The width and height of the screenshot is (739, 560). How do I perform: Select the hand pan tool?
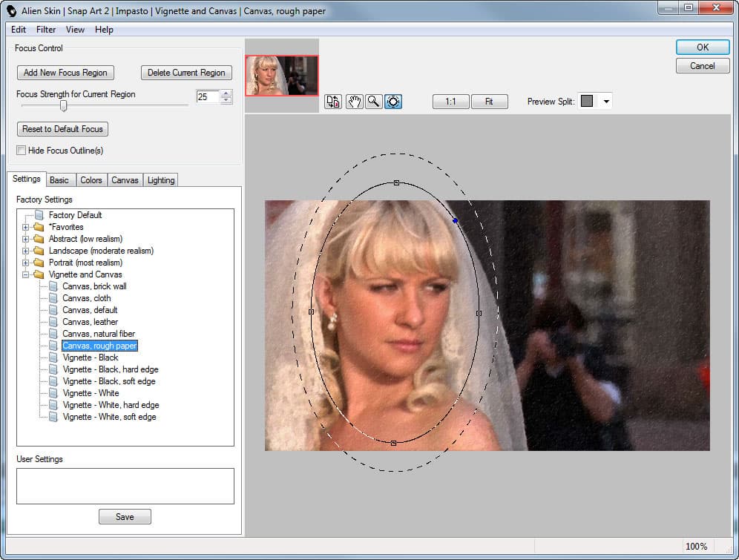coord(355,102)
